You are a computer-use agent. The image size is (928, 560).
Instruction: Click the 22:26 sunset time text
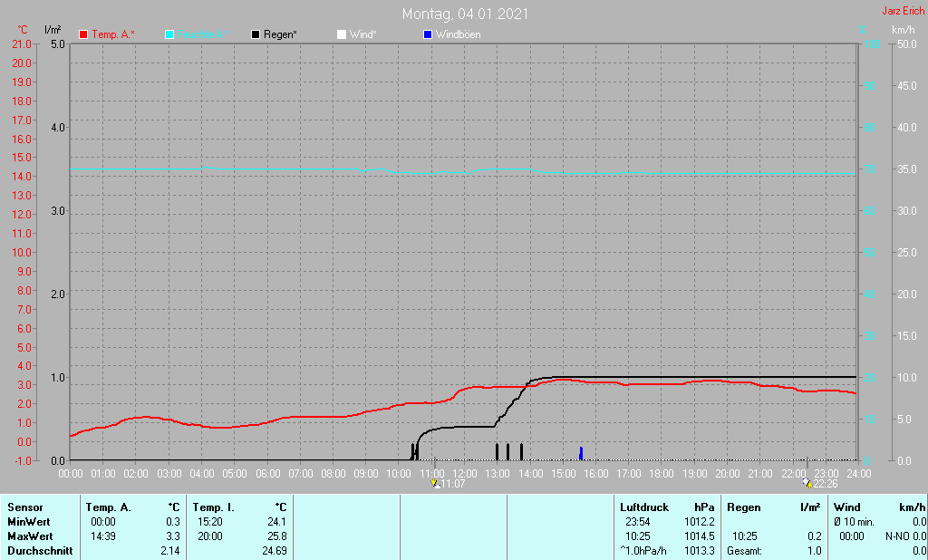tap(825, 484)
